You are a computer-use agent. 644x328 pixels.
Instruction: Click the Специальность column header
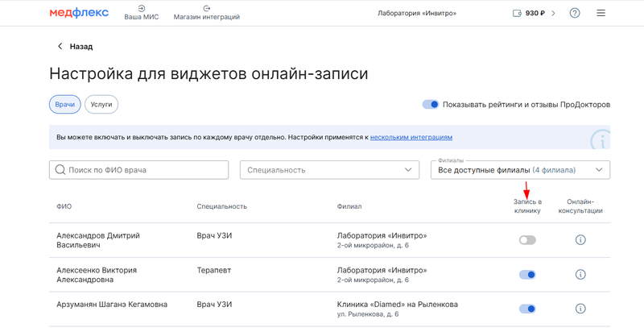(x=222, y=206)
